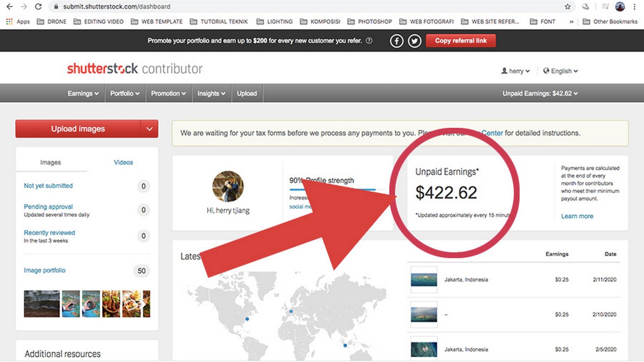This screenshot has height=362, width=644.
Task: Open the Recently reviewed link
Action: pyautogui.click(x=49, y=233)
